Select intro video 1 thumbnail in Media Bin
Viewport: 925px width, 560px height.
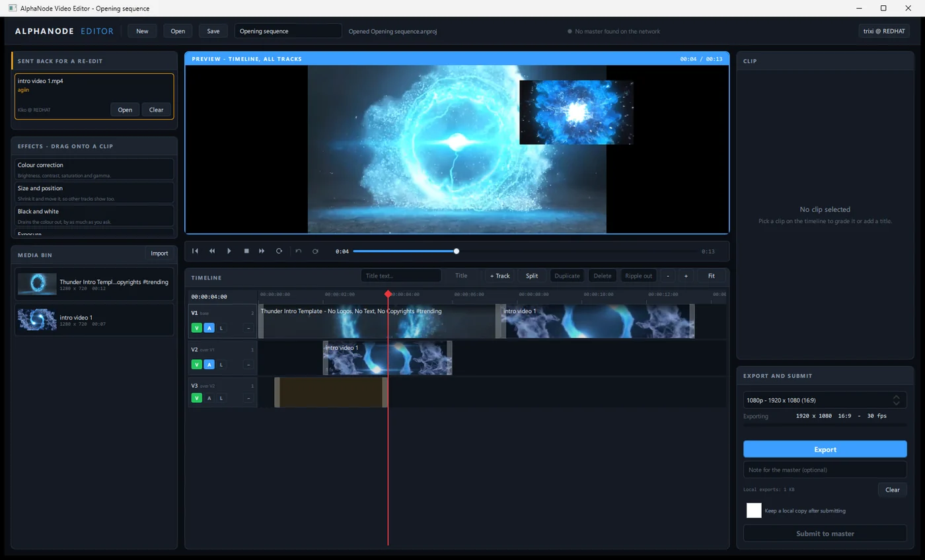[x=37, y=320]
